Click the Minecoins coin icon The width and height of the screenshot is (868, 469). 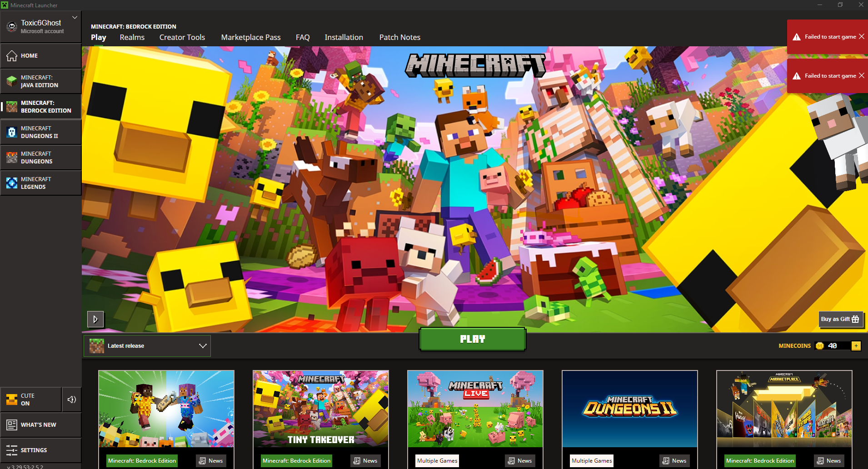tap(820, 346)
